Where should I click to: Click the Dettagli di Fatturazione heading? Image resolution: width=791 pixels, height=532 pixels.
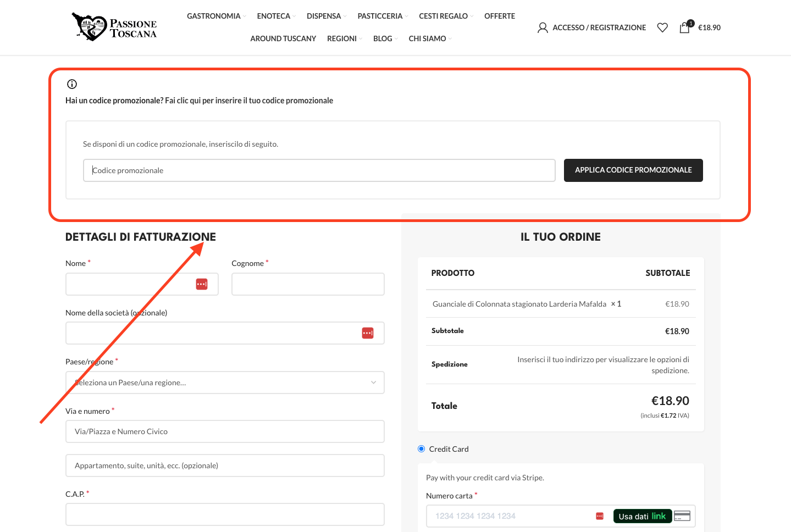(x=141, y=237)
